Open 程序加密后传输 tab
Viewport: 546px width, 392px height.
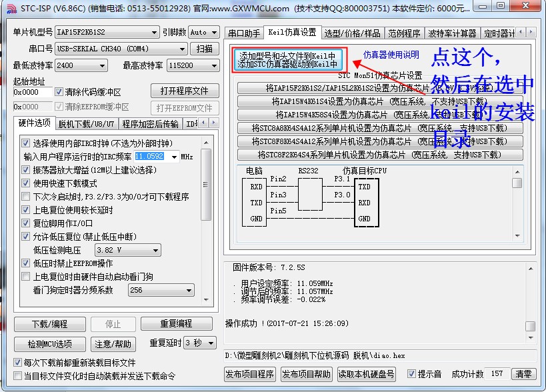pyautogui.click(x=150, y=124)
